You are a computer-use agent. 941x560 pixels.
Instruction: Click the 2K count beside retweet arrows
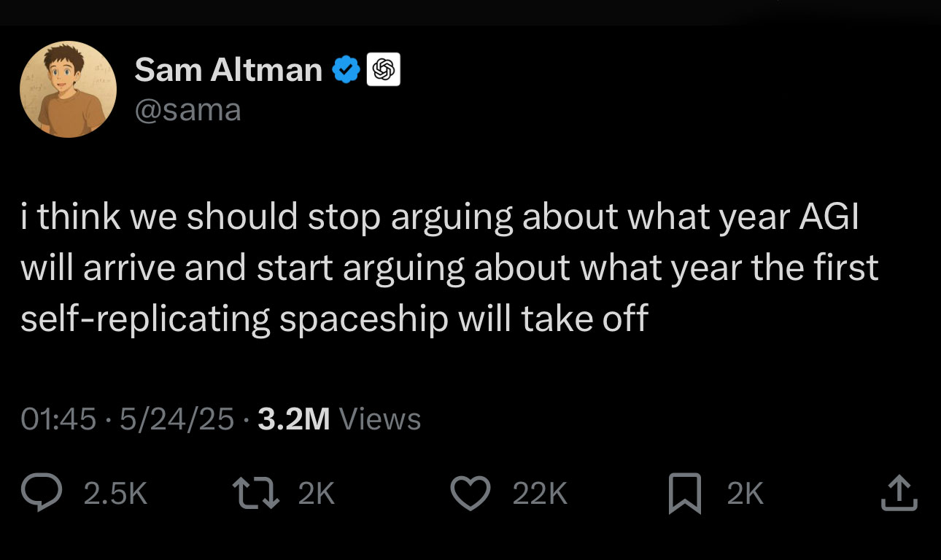[x=317, y=495]
